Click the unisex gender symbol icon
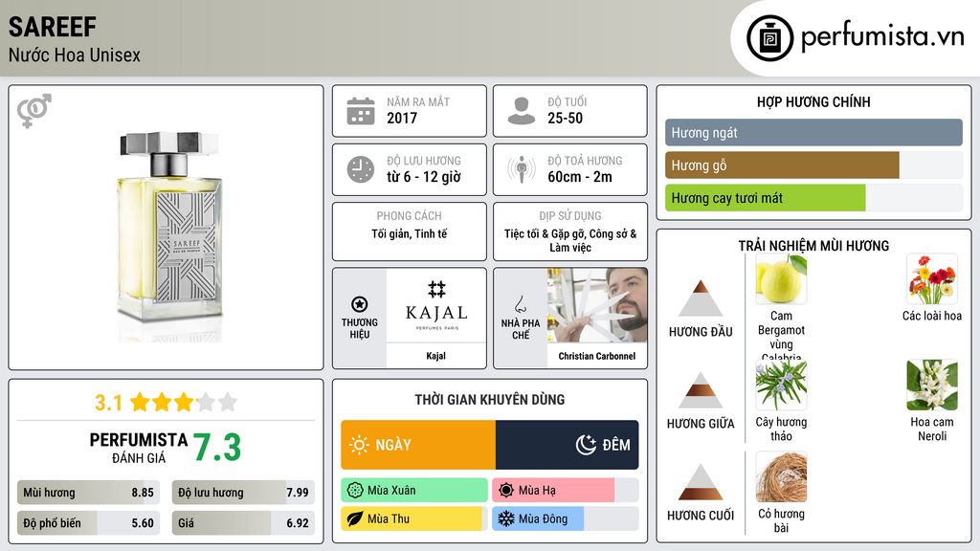The height and width of the screenshot is (551, 980). coord(33,111)
